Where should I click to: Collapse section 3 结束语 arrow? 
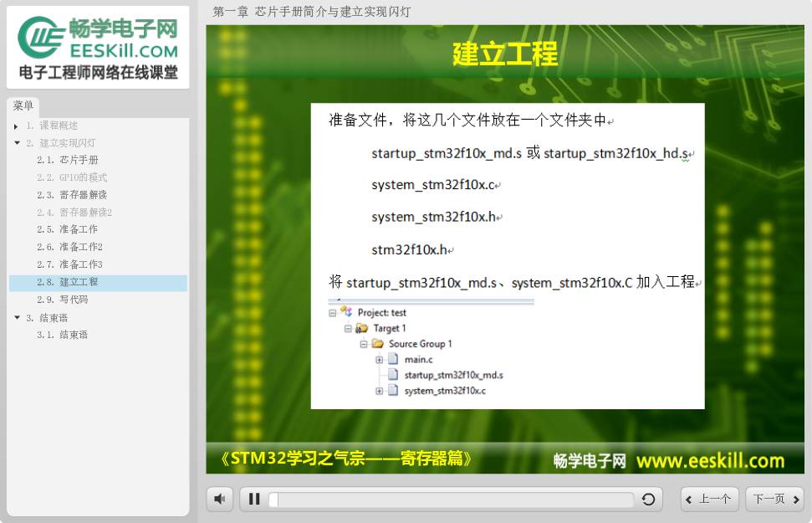pyautogui.click(x=17, y=318)
